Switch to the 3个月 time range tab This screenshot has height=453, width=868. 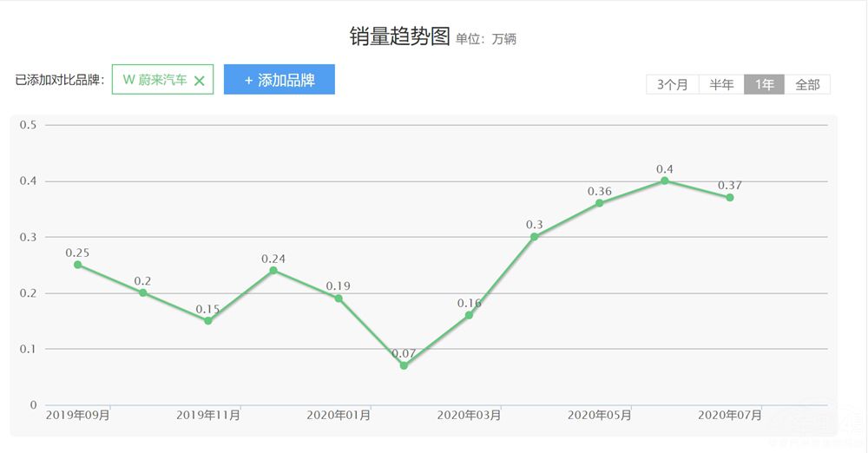pos(672,84)
